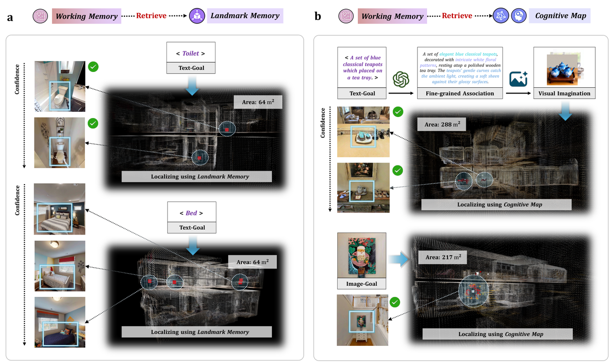Click the blue arrow beside the Image-Goal painting
This screenshot has width=614, height=364.
399,260
